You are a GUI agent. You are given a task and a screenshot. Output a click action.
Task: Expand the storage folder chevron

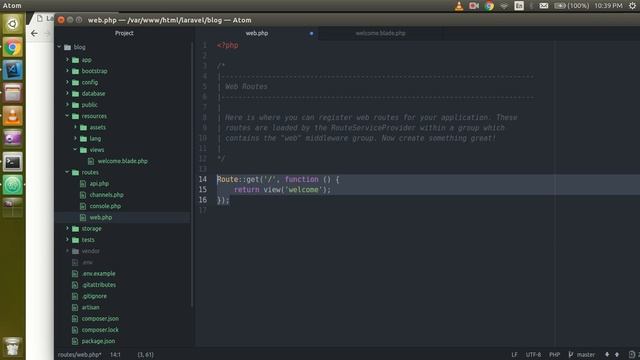[x=67, y=229]
